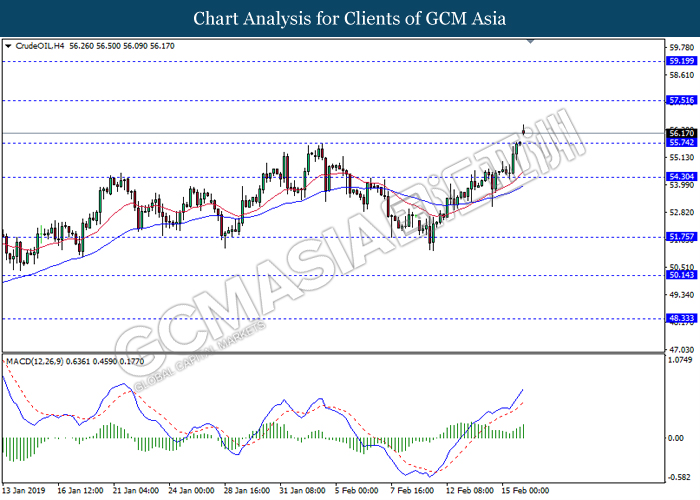Click the Chart Analysis for Clients title
This screenshot has width=700, height=500.
point(350,18)
